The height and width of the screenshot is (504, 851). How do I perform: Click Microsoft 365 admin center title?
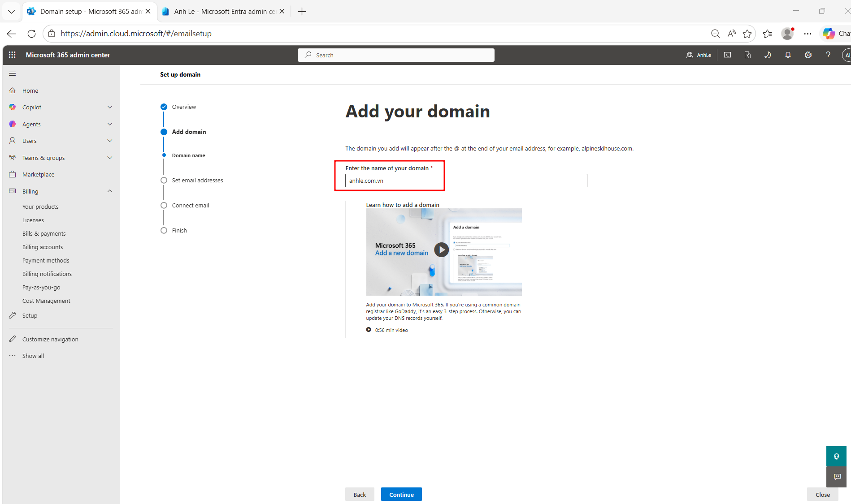pos(68,55)
